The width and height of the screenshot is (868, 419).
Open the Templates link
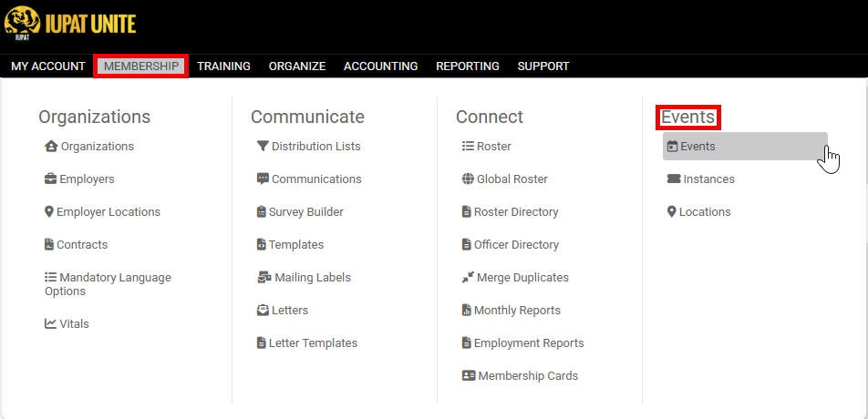click(x=296, y=244)
